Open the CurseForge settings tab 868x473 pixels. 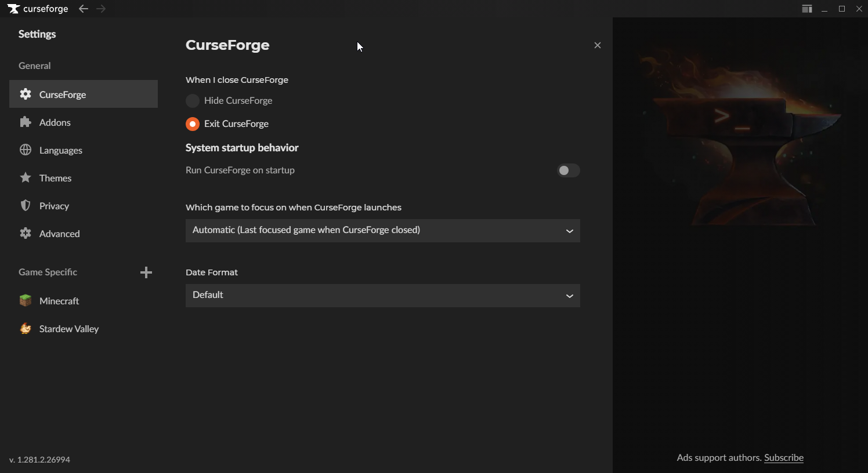click(84, 94)
